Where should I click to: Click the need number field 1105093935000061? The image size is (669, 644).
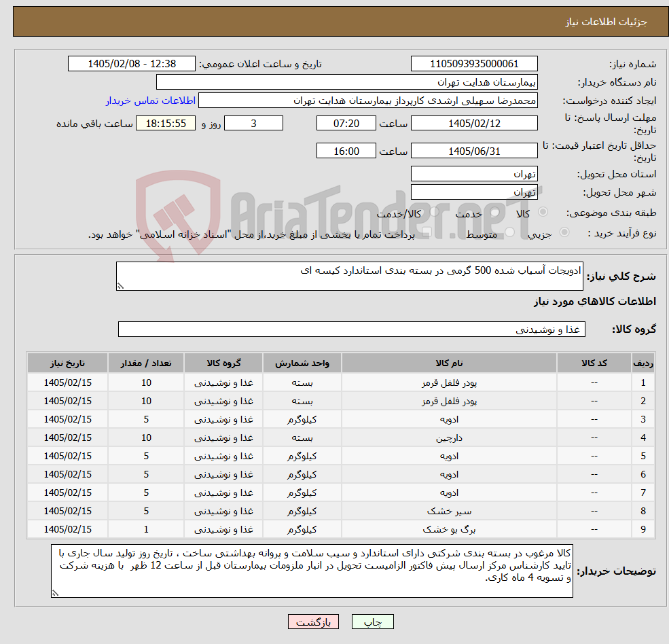474,64
